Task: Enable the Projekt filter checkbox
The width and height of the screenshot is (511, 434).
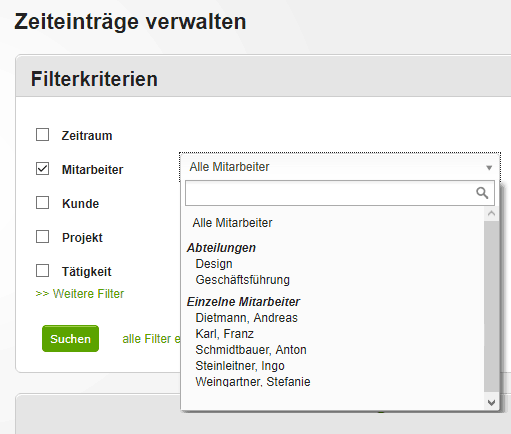Action: (42, 237)
